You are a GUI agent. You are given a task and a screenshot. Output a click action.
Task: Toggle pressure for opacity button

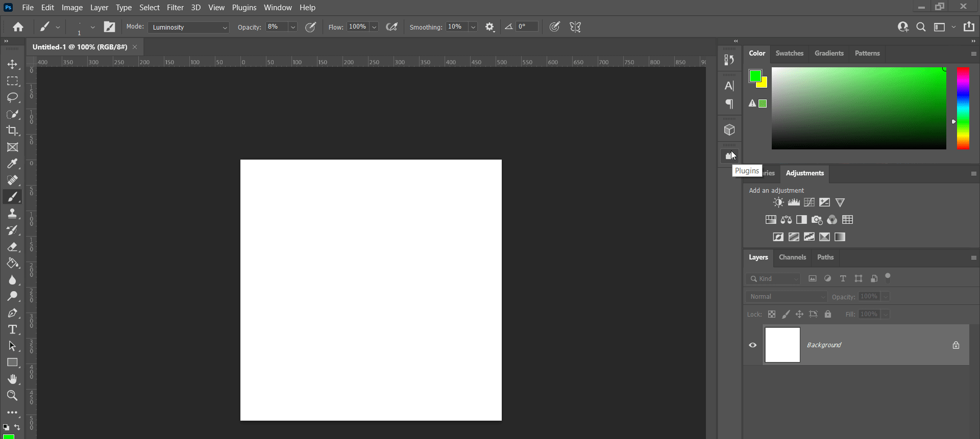pos(310,27)
